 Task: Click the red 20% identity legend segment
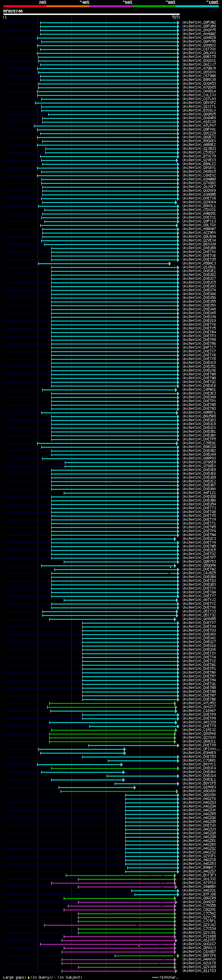pyautogui.click(x=25, y=6)
